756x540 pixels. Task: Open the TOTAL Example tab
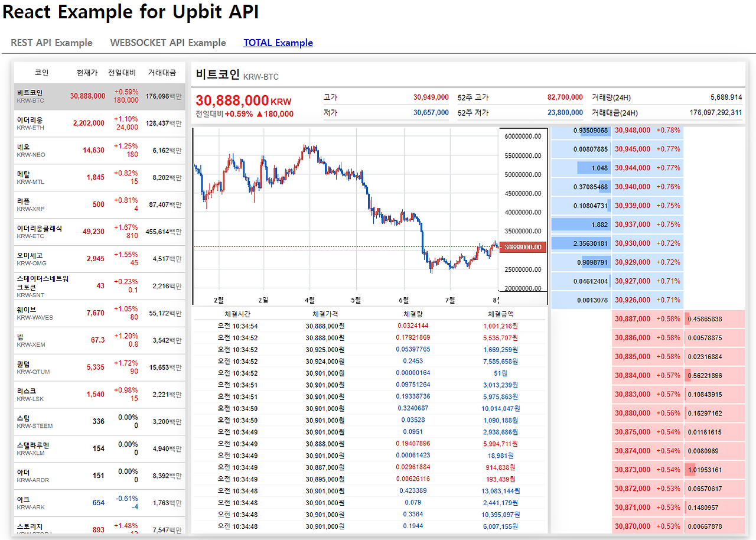tap(278, 43)
